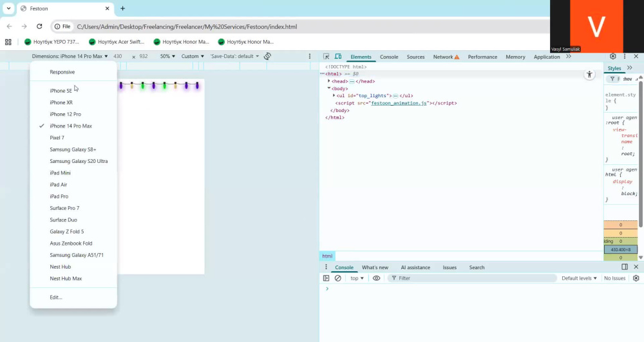Open the Dimensions device dropdown
This screenshot has height=342, width=644.
pos(70,56)
